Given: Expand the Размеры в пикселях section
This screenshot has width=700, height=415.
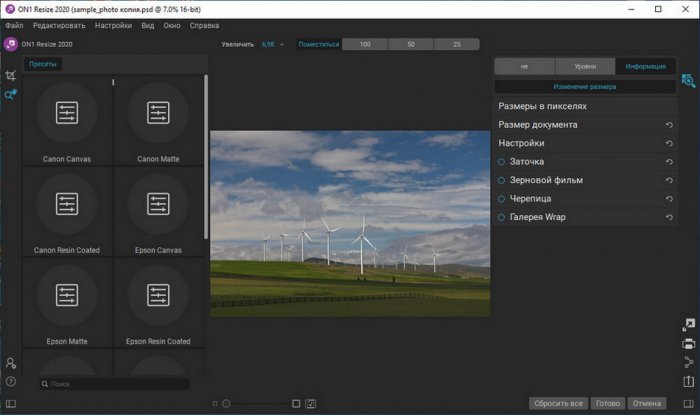Looking at the screenshot, I should click(x=585, y=106).
